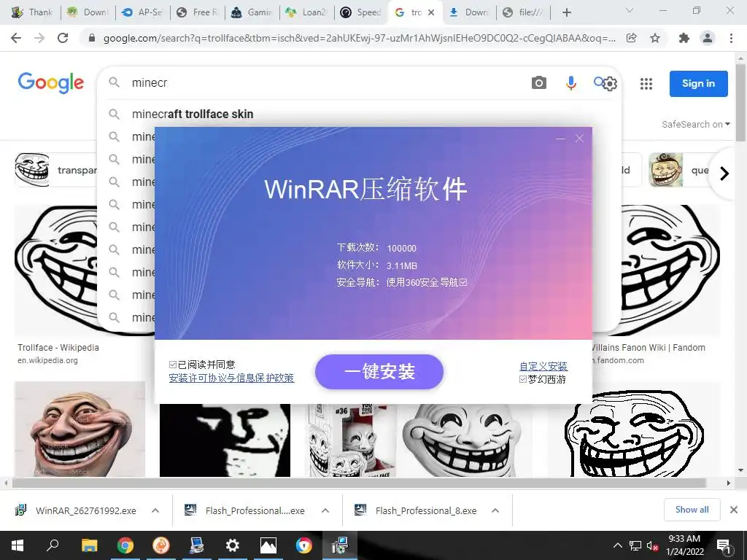The height and width of the screenshot is (560, 747).
Task: Close the WinRAR installer dialog
Action: click(579, 139)
